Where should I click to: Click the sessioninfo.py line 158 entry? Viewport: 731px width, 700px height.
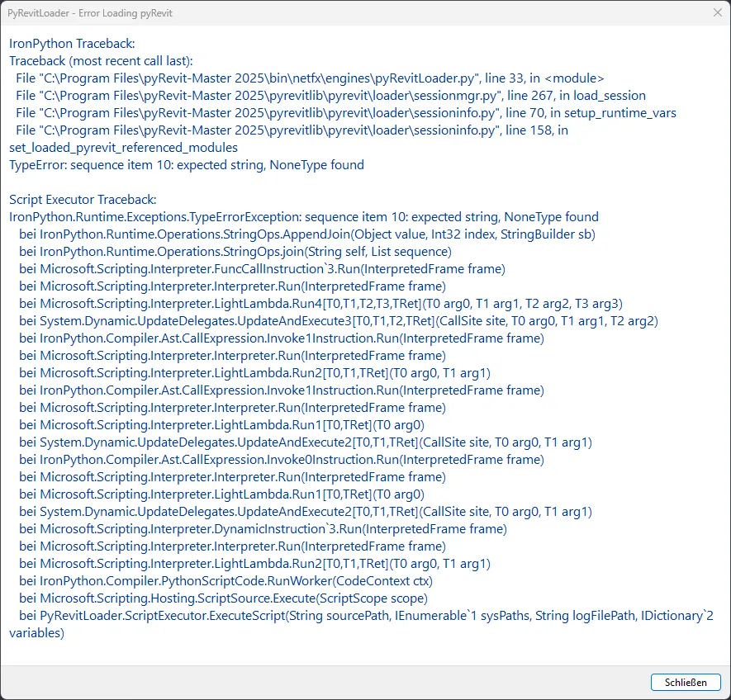tap(292, 130)
